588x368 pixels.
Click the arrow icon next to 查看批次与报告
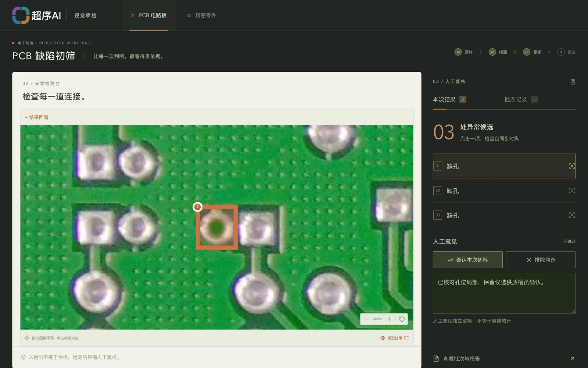click(x=572, y=359)
